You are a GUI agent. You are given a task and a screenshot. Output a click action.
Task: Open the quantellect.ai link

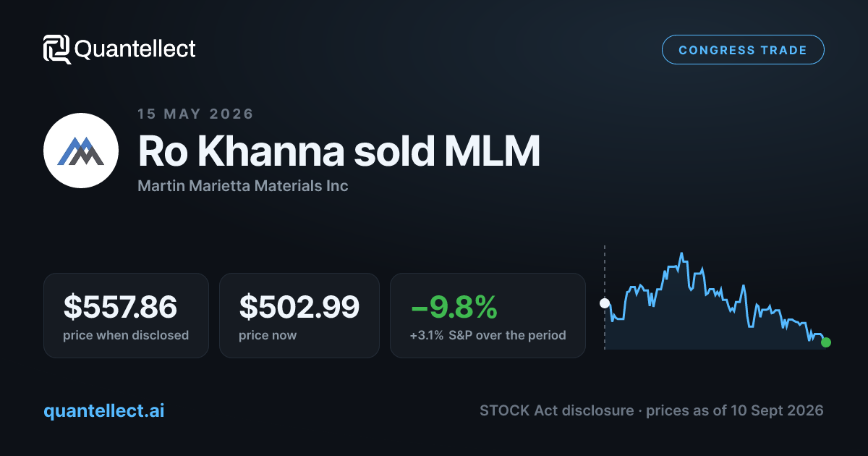[103, 411]
